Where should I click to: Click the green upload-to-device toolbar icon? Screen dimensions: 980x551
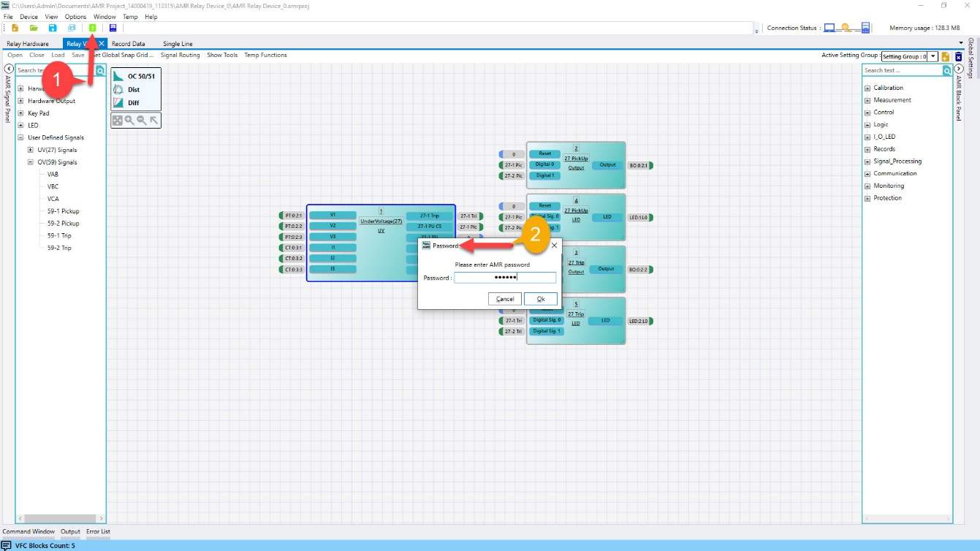click(x=93, y=28)
